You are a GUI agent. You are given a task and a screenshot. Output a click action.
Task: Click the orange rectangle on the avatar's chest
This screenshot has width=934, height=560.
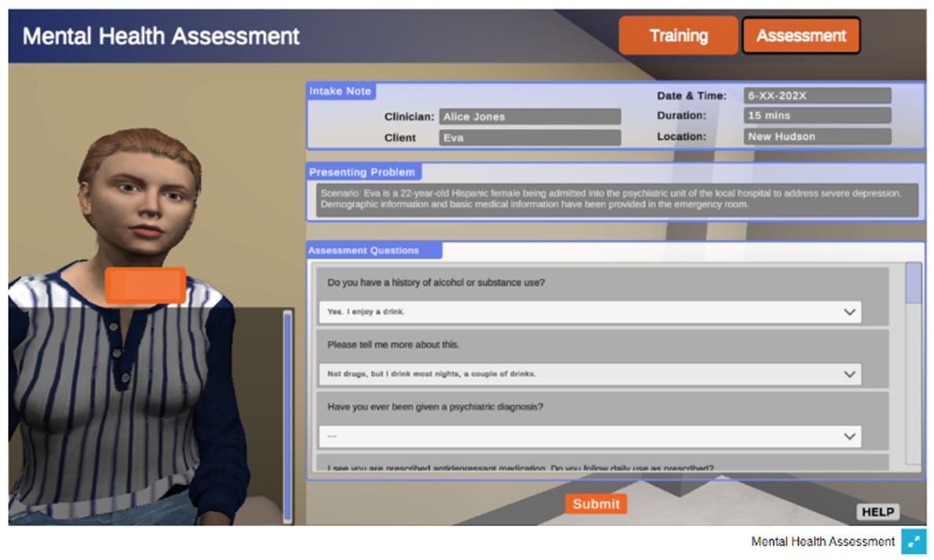[x=145, y=285]
